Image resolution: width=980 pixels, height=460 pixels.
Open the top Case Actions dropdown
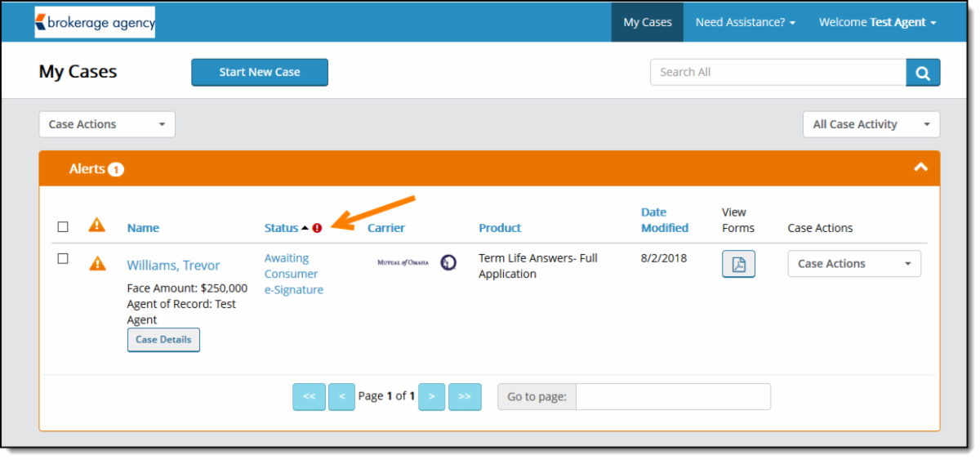coord(107,124)
